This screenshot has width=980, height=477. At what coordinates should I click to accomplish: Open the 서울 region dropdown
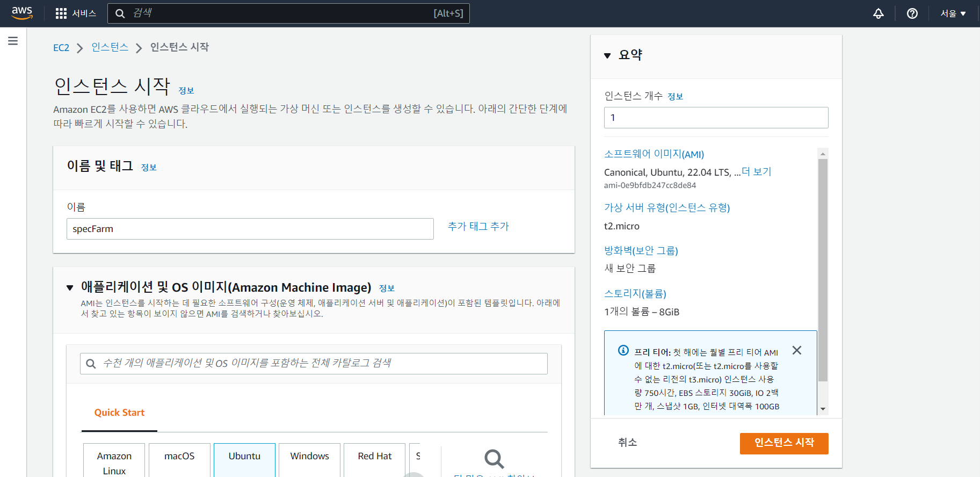click(953, 13)
